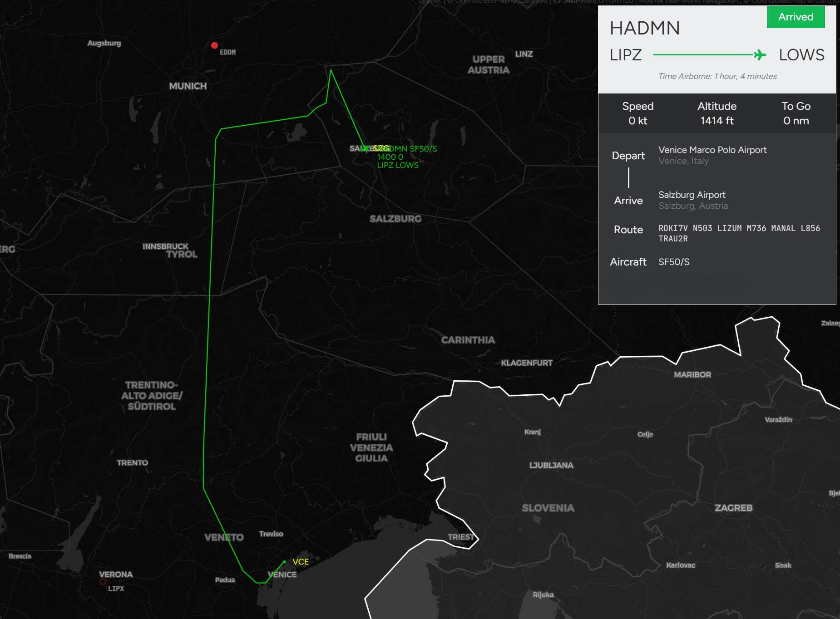Select the red EDDM airport dot
The width and height of the screenshot is (840, 619).
tap(214, 45)
